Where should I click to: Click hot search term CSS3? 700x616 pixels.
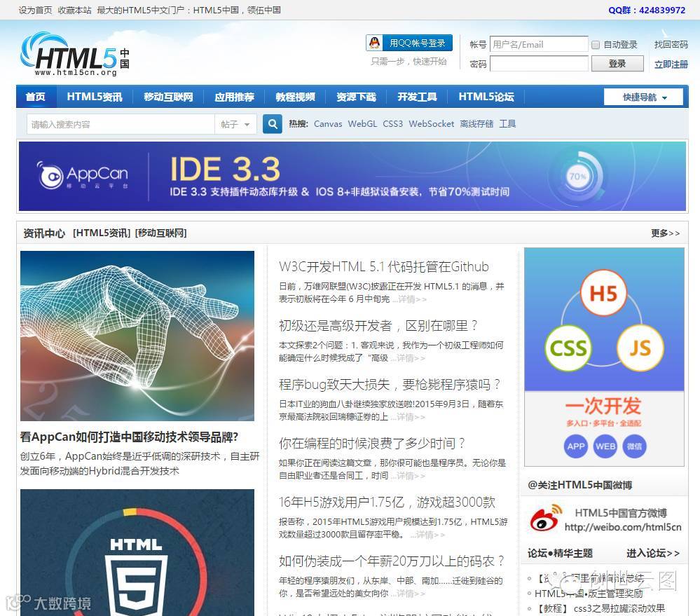click(x=392, y=123)
